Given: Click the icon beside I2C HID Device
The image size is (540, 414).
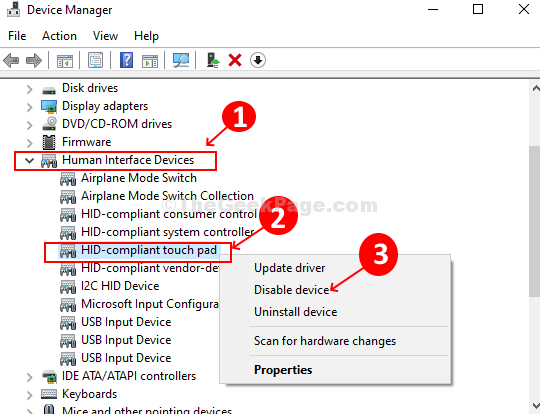Looking at the screenshot, I should [68, 287].
